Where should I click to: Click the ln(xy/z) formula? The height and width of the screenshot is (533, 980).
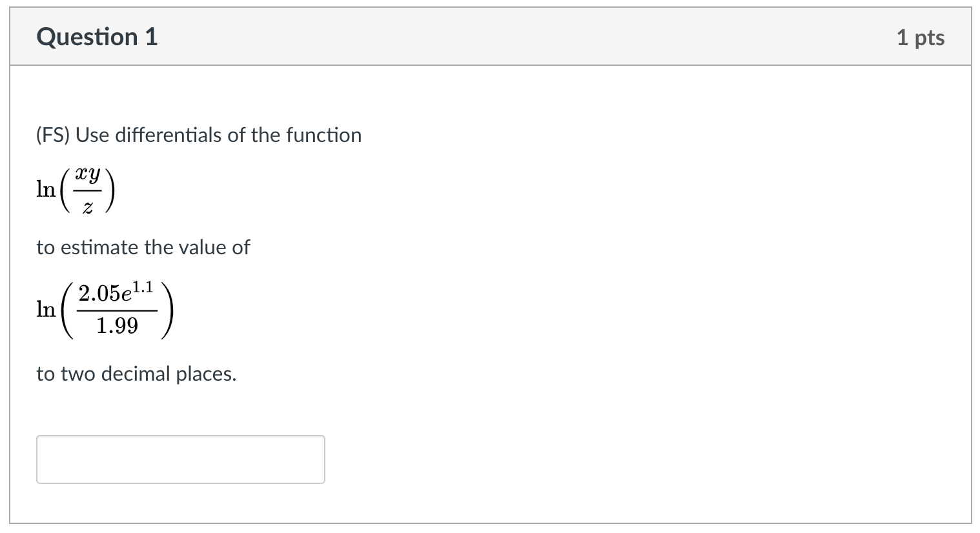click(75, 188)
